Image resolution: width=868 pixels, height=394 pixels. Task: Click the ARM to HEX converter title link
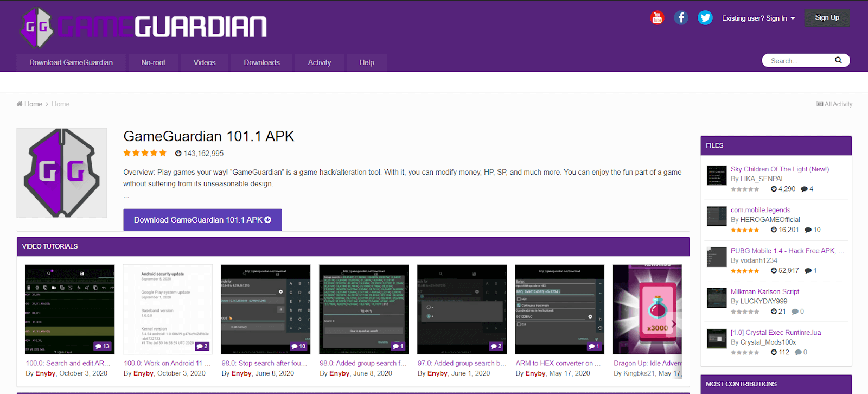pos(558,363)
